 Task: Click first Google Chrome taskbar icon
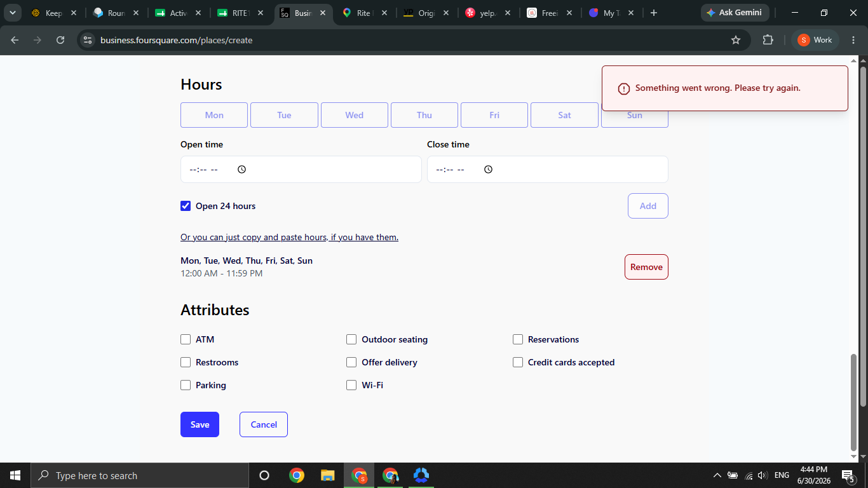tap(296, 475)
